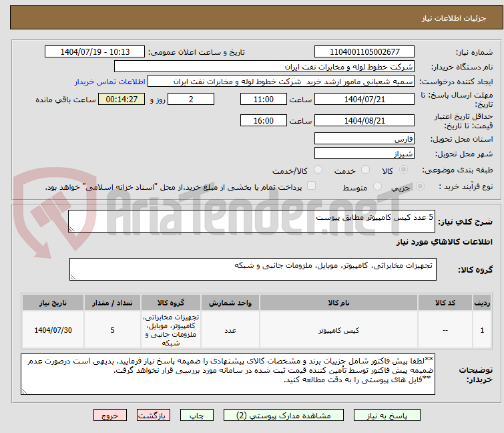Click the quantity cell showing 5

112,330
